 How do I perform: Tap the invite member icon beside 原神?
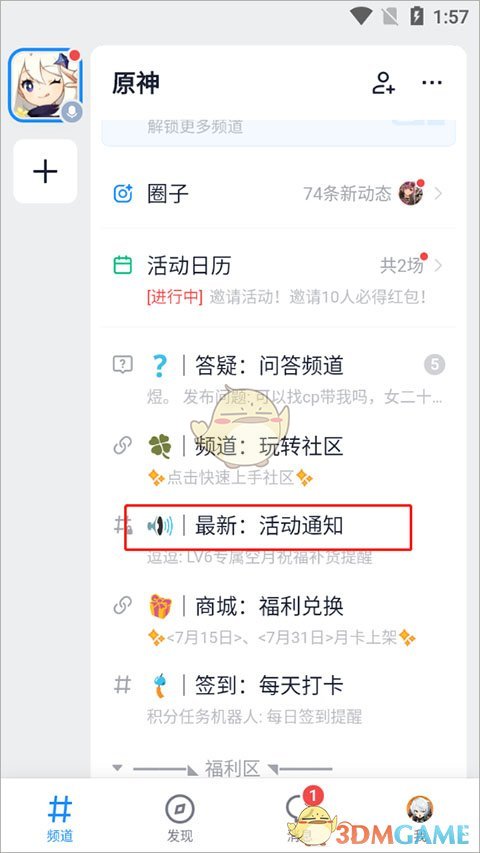pos(383,83)
